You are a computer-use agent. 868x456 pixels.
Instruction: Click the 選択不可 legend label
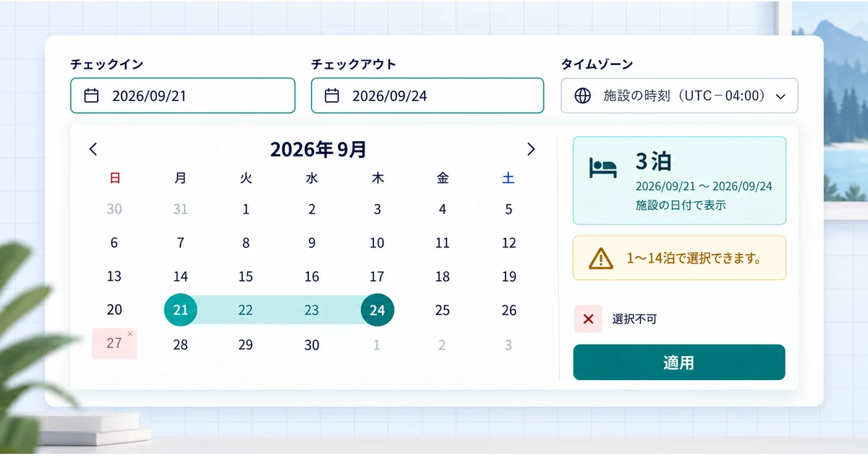634,318
